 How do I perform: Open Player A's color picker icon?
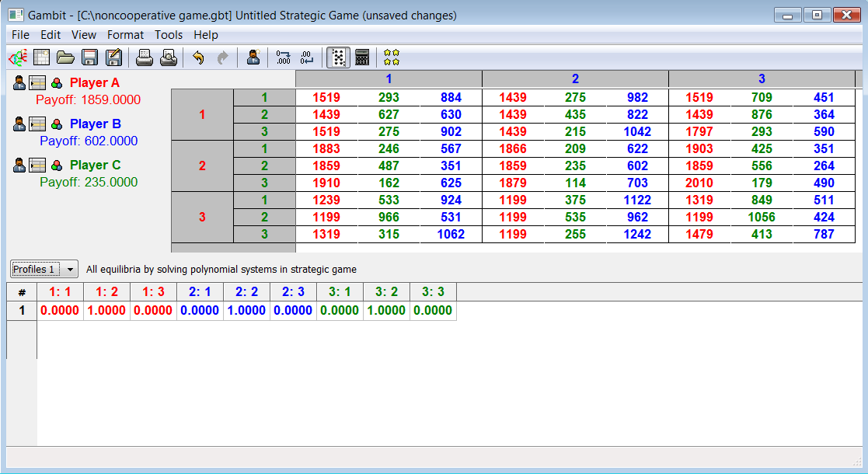click(57, 83)
